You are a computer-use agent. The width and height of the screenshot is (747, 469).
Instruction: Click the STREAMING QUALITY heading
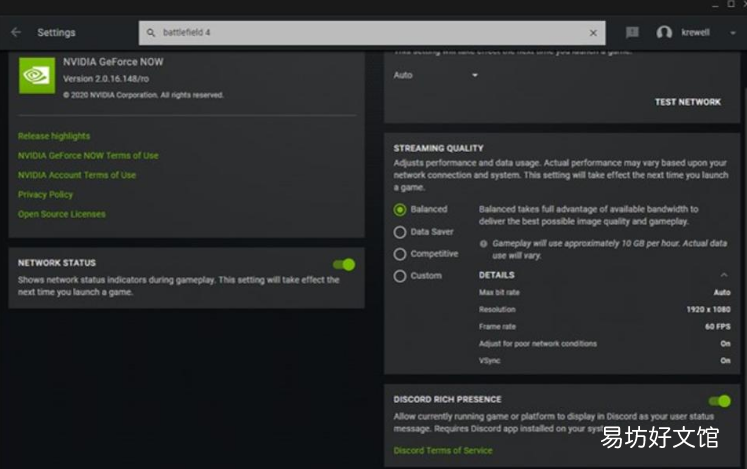click(x=438, y=148)
